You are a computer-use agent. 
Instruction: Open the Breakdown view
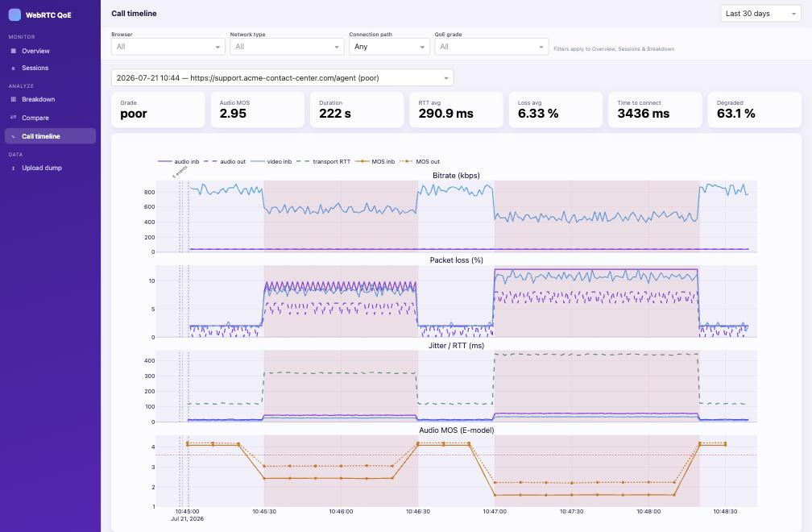[50, 99]
